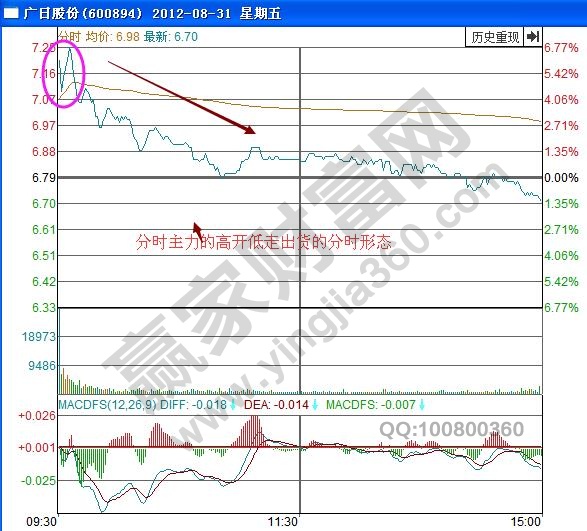Click the MACDFS value down arrow

click(422, 405)
